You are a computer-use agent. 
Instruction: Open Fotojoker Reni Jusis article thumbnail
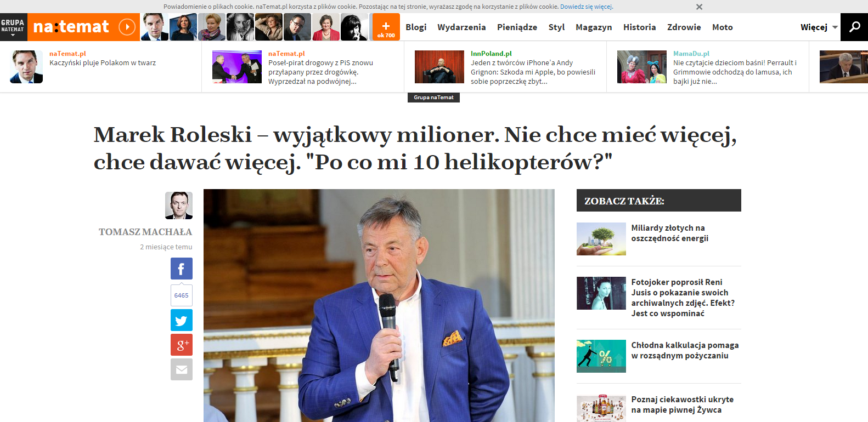[x=601, y=293]
